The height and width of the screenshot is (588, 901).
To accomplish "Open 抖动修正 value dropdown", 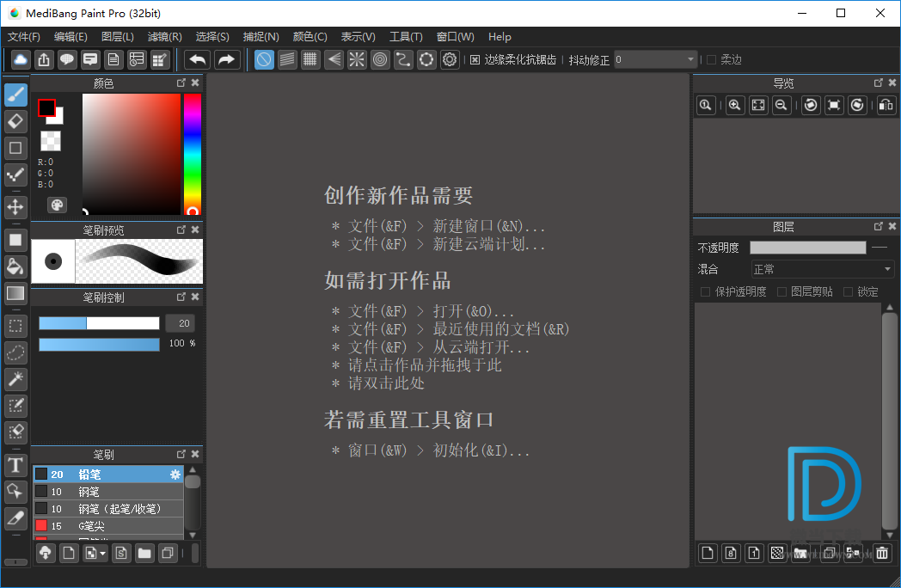I will tap(690, 59).
